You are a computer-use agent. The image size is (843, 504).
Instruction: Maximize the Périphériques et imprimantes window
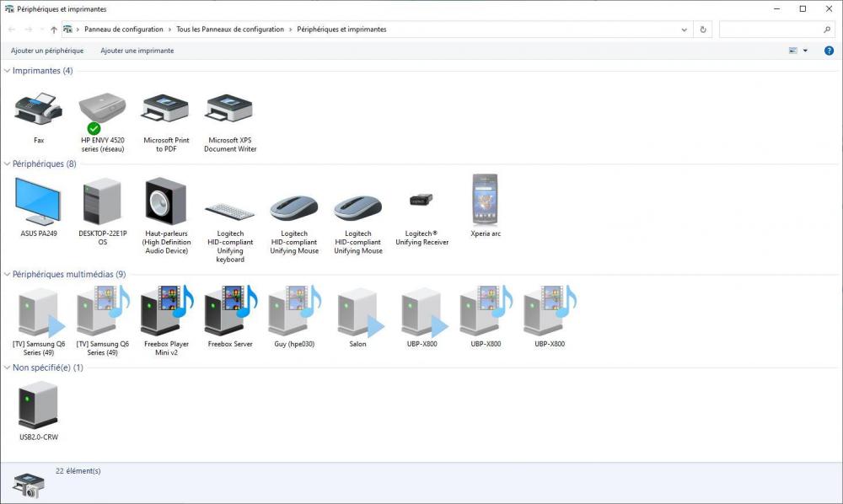803,8
